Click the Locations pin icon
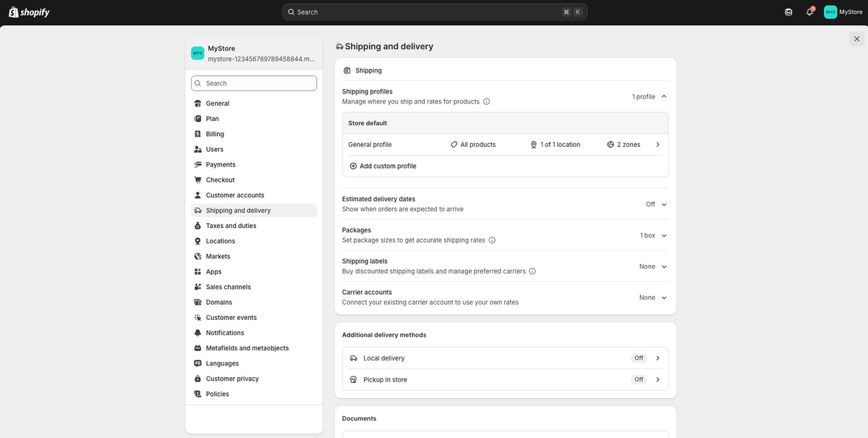 click(198, 241)
